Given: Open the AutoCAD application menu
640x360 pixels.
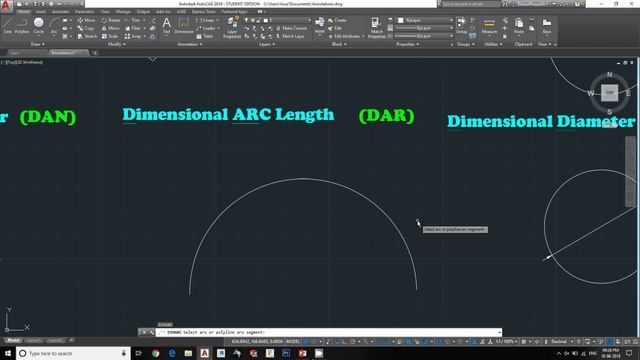Looking at the screenshot, I should pyautogui.click(x=6, y=6).
